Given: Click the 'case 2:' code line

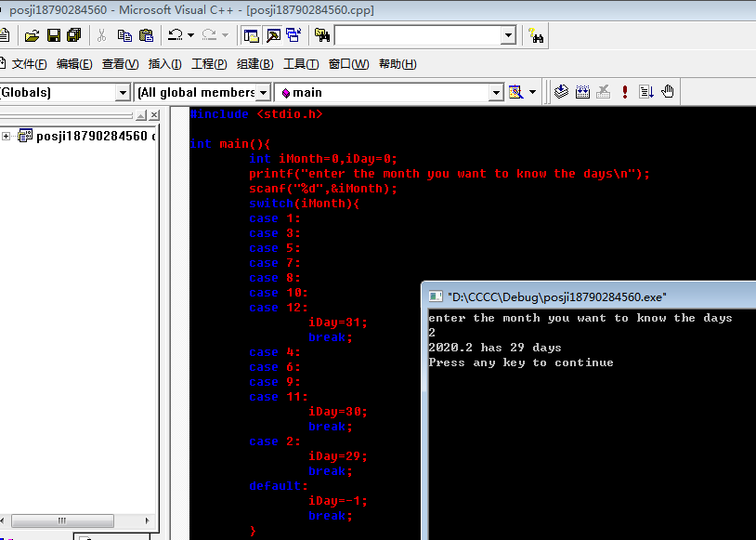Looking at the screenshot, I should click(275, 441).
